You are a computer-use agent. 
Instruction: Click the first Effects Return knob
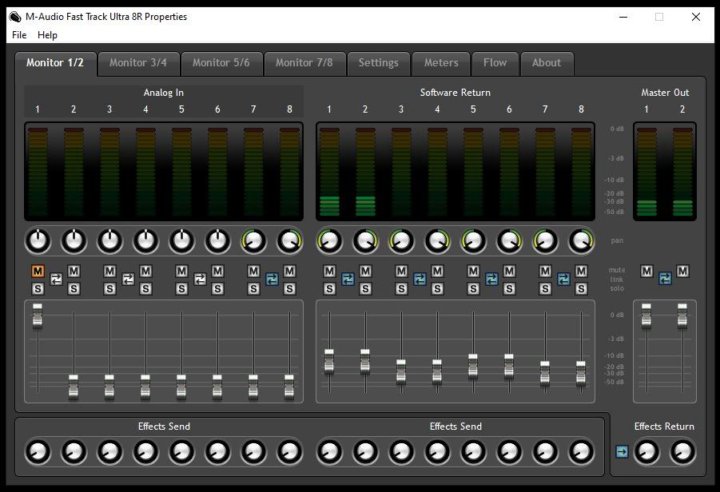pos(647,452)
